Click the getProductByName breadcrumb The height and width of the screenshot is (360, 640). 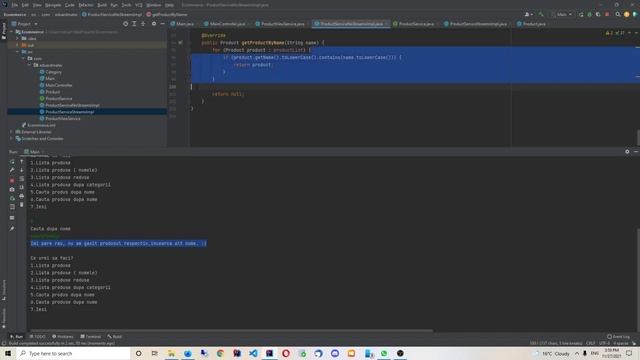[x=167, y=14]
